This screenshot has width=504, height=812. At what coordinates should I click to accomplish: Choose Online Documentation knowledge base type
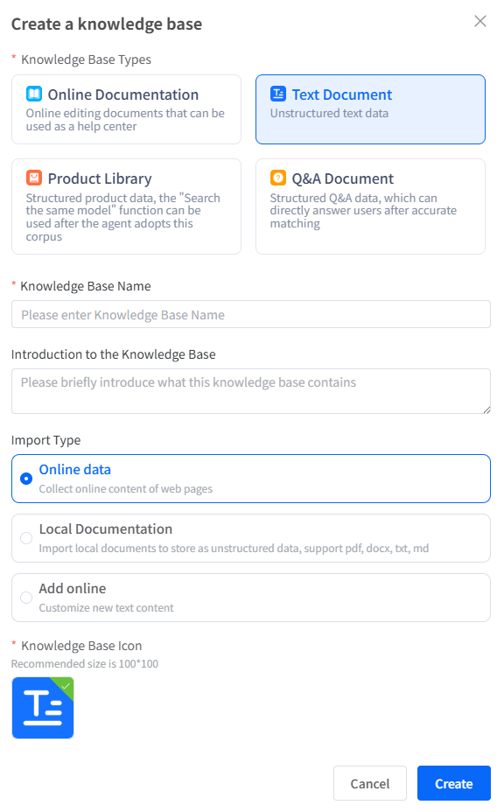coord(126,109)
